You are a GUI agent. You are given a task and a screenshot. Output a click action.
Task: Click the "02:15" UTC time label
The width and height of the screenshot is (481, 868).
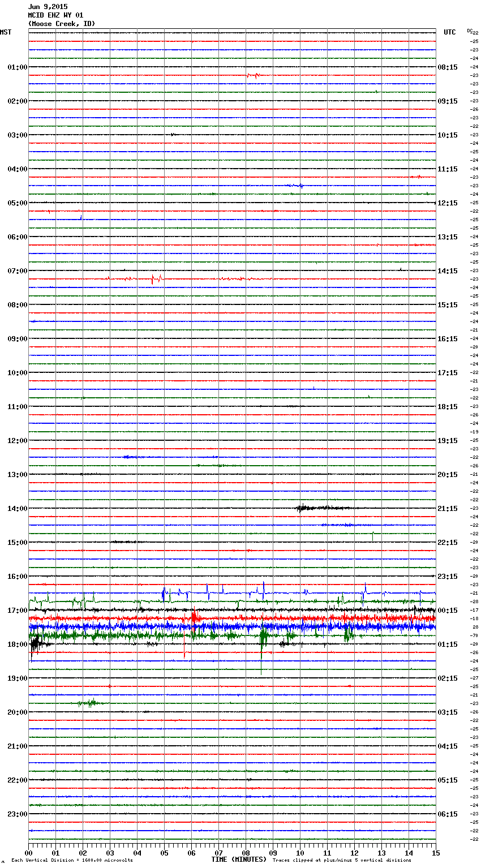[x=448, y=678]
